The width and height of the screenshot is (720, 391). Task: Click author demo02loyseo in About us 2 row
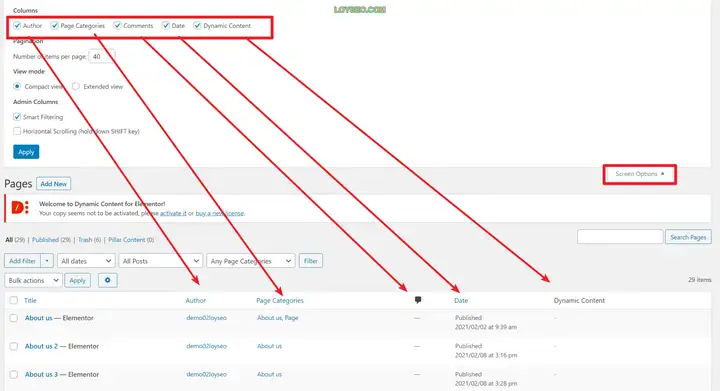tap(206, 346)
